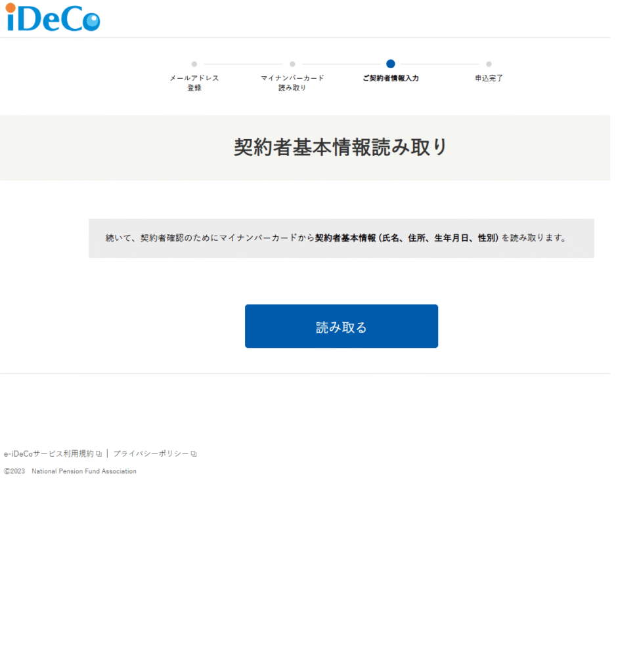Click the ご契約者情報入力 step label
Screen dimensions: 639x672
tap(391, 78)
